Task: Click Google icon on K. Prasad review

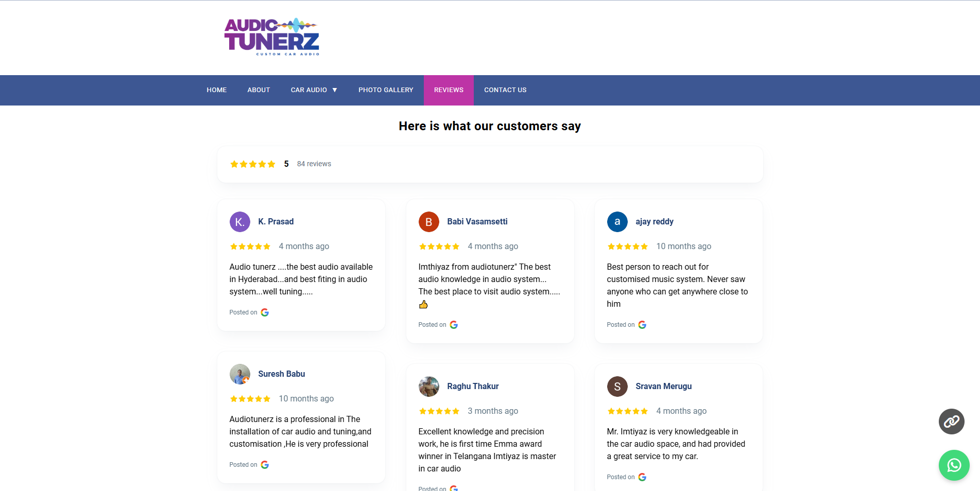Action: (x=265, y=312)
